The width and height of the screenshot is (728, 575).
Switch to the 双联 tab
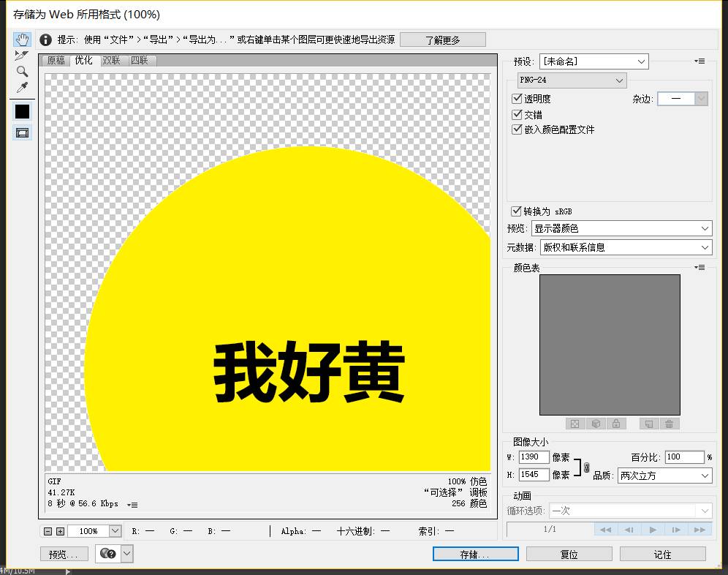tap(111, 61)
